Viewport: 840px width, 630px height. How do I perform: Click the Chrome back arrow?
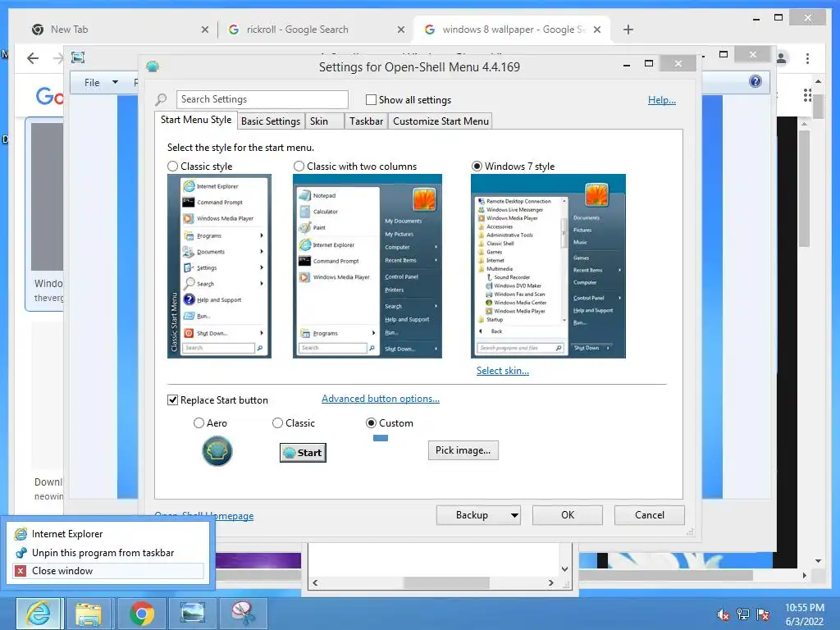[33, 58]
